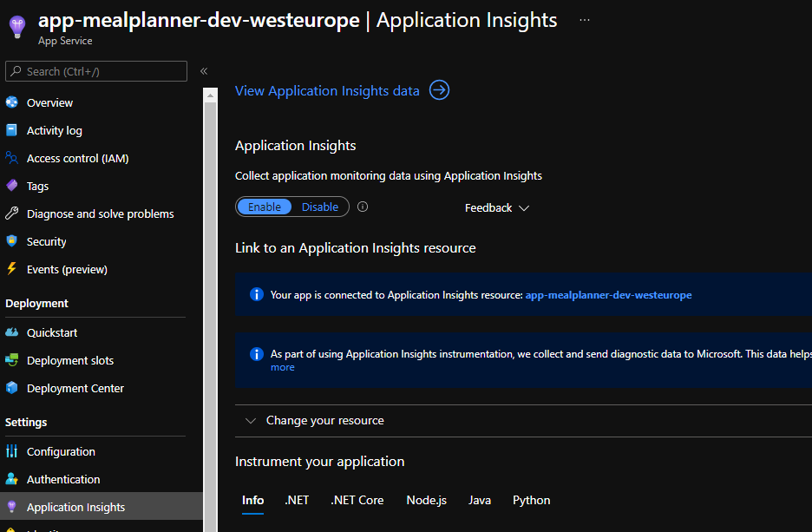
Task: Switch to the Java tab
Action: click(x=480, y=501)
